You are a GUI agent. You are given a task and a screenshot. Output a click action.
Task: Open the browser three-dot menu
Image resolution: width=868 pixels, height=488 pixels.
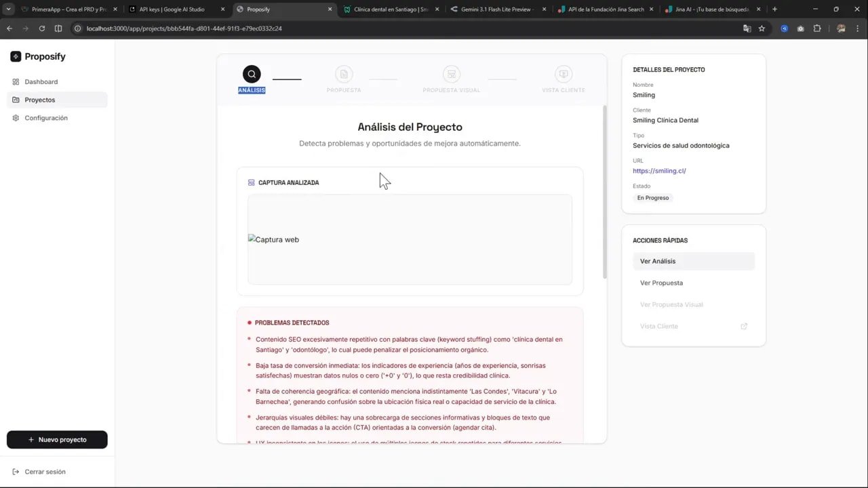858,28
